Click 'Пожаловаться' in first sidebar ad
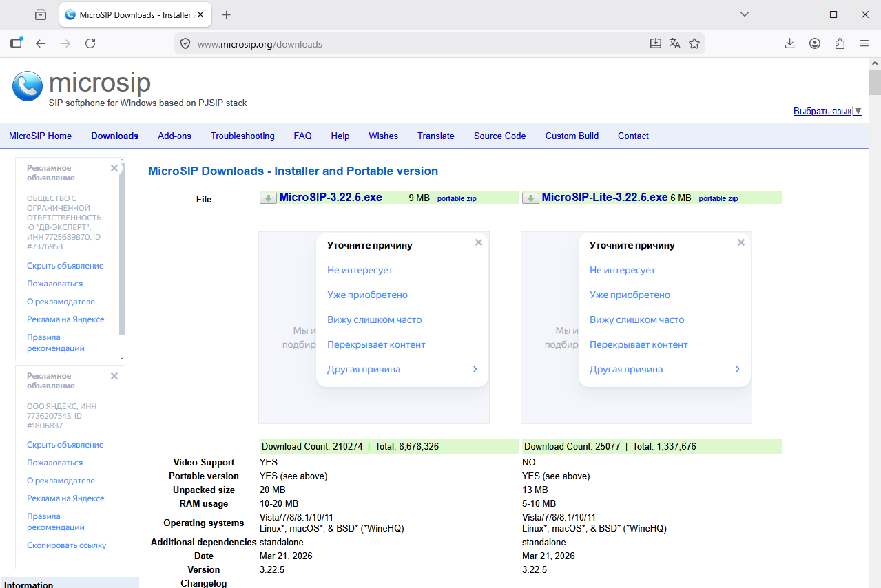This screenshot has width=881, height=588. [55, 284]
